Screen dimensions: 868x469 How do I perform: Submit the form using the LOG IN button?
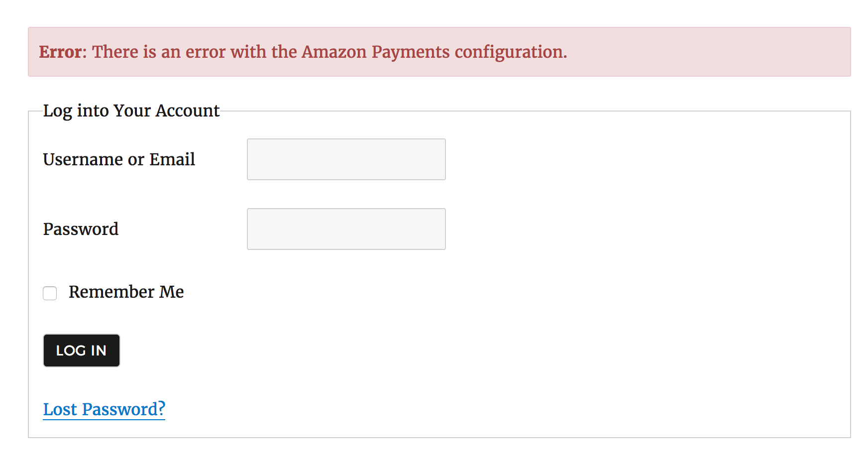(x=81, y=351)
